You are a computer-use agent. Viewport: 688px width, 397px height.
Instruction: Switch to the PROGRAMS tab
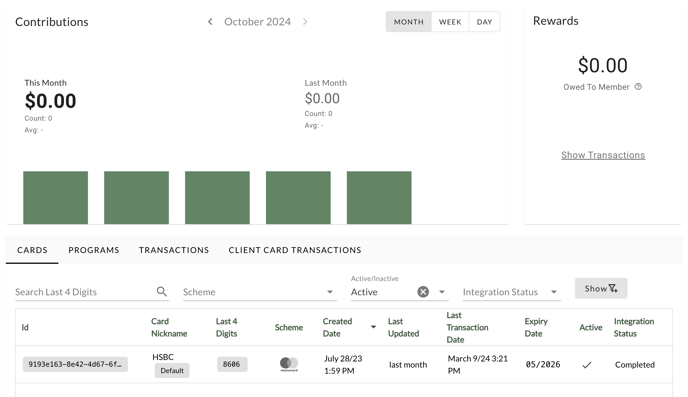tap(94, 250)
